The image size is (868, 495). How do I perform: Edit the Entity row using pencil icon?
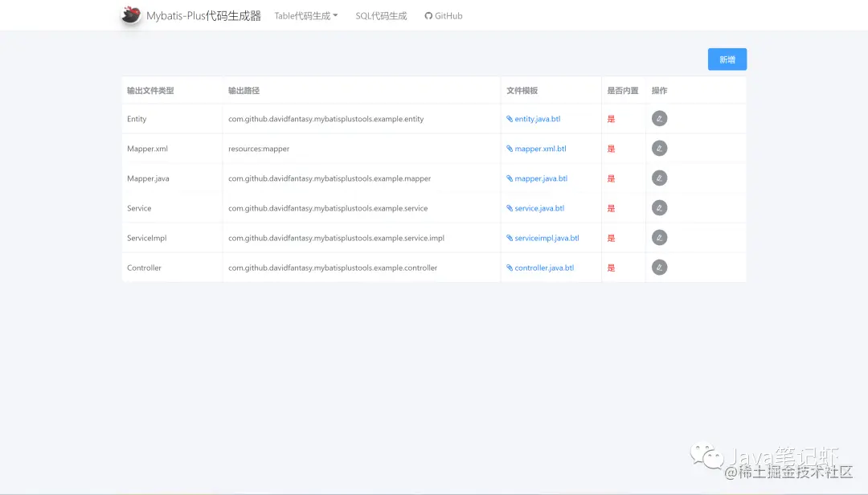[x=659, y=118]
